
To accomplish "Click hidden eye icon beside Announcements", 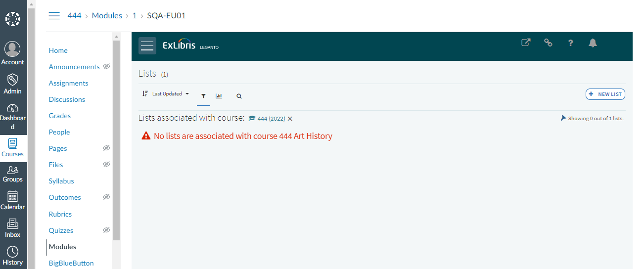I will (106, 66).
